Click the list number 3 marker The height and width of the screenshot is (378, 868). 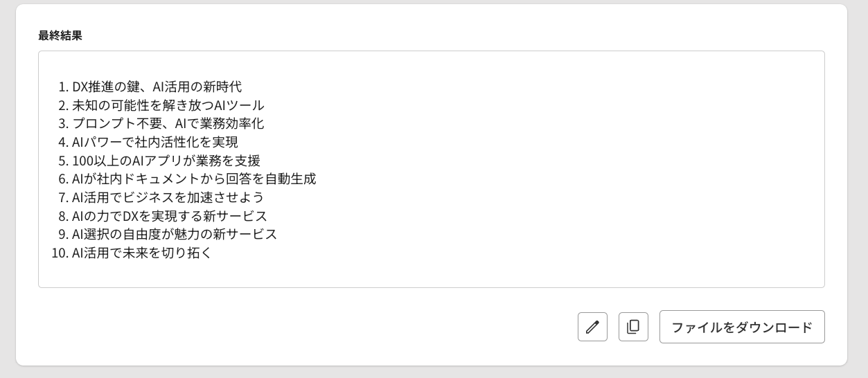pyautogui.click(x=62, y=124)
